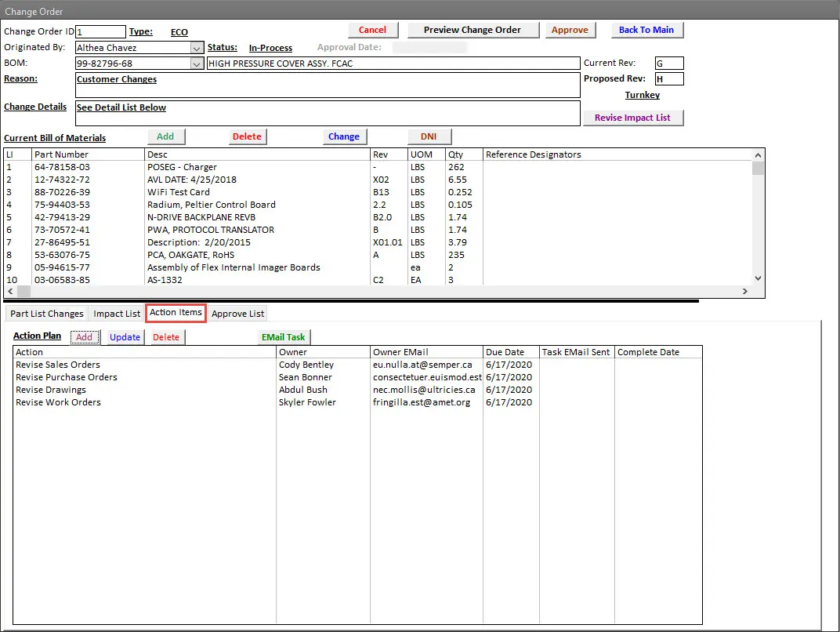Switch to Part List Changes tab
The width and height of the screenshot is (840, 632).
coord(47,314)
